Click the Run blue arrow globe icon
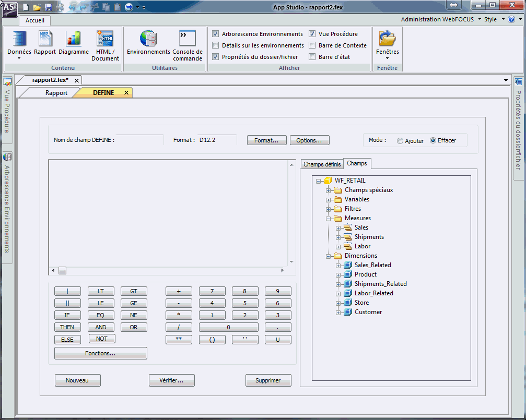This screenshot has height=420, width=526. (129, 7)
